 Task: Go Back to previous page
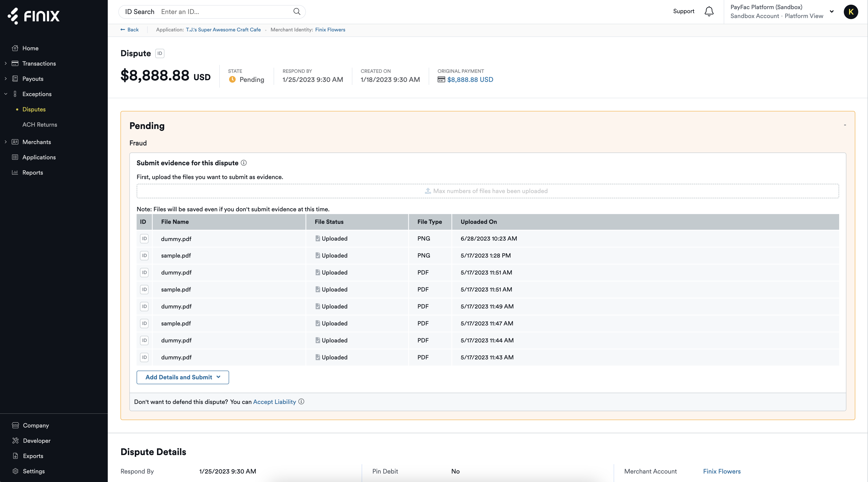tap(129, 30)
